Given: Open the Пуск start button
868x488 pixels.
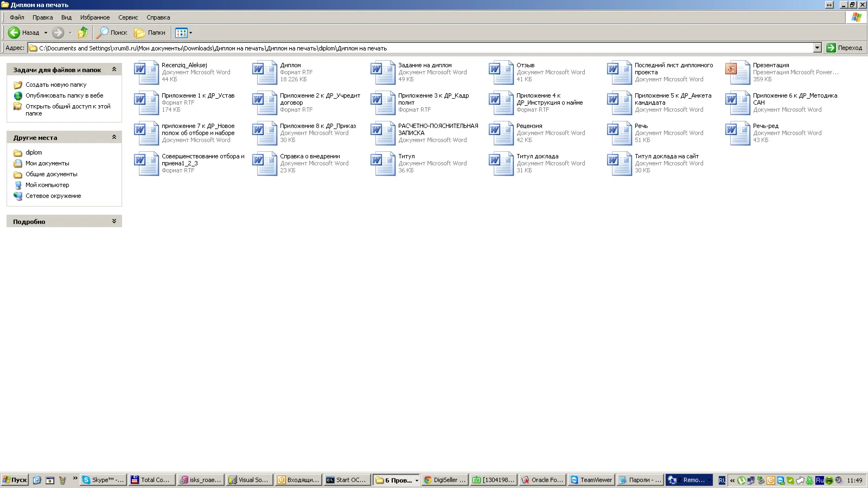Looking at the screenshot, I should coord(15,480).
